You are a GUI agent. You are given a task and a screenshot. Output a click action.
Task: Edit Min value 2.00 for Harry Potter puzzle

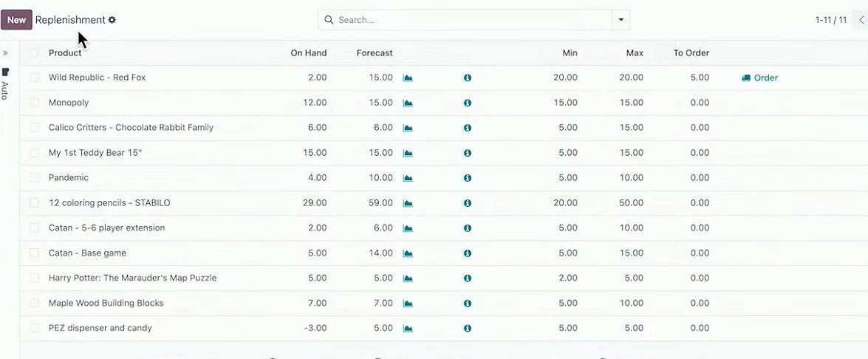tap(568, 278)
